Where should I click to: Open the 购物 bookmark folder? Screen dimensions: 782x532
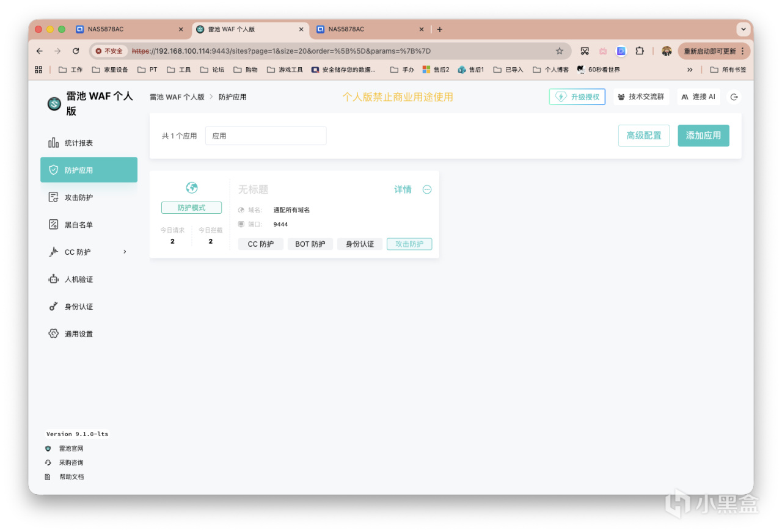(x=245, y=70)
